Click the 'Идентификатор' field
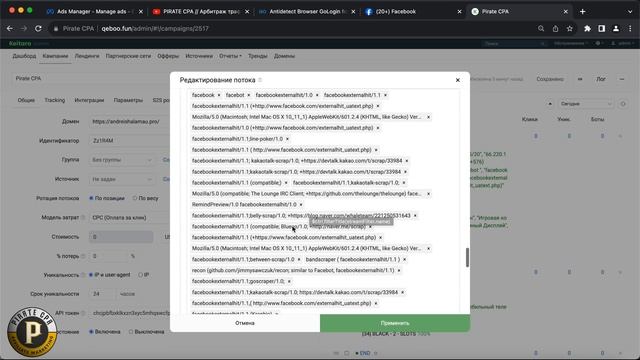The width and height of the screenshot is (640, 360). click(130, 141)
